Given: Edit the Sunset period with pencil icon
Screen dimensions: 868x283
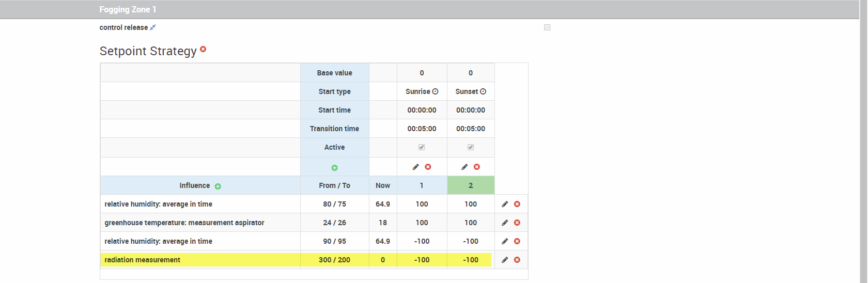Looking at the screenshot, I should (464, 167).
